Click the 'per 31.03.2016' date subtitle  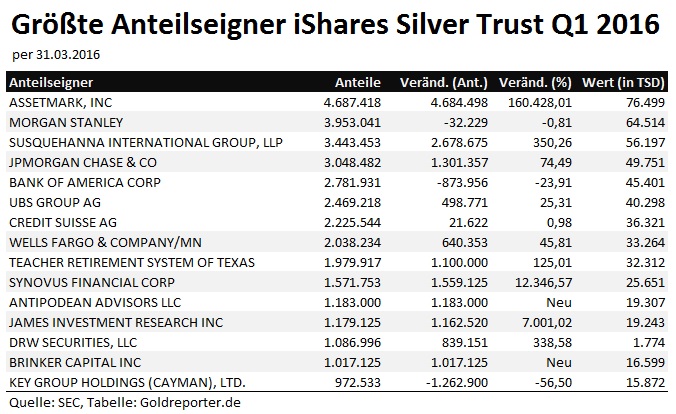click(58, 53)
